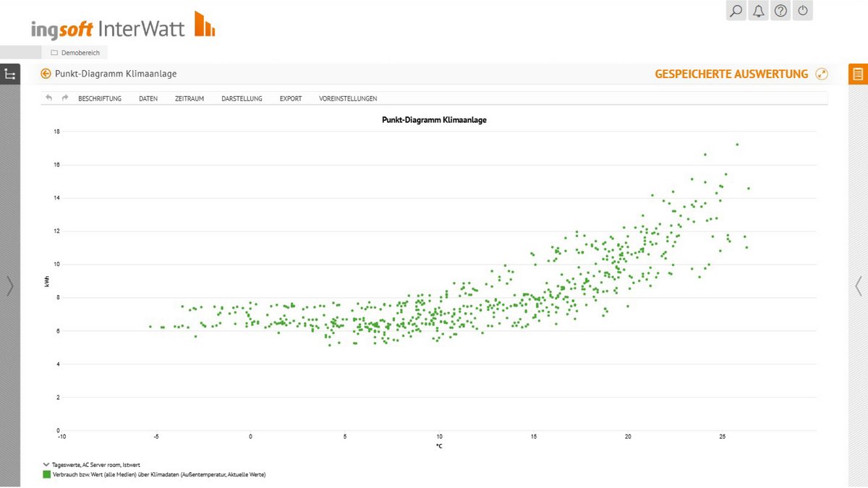Viewport: 868px width, 488px height.
Task: Open the Export menu
Action: (291, 98)
